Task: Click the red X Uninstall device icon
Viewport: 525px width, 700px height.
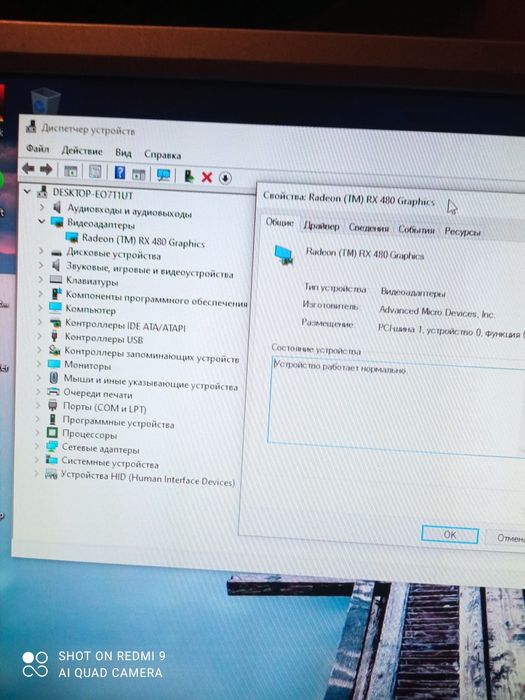Action: [207, 177]
